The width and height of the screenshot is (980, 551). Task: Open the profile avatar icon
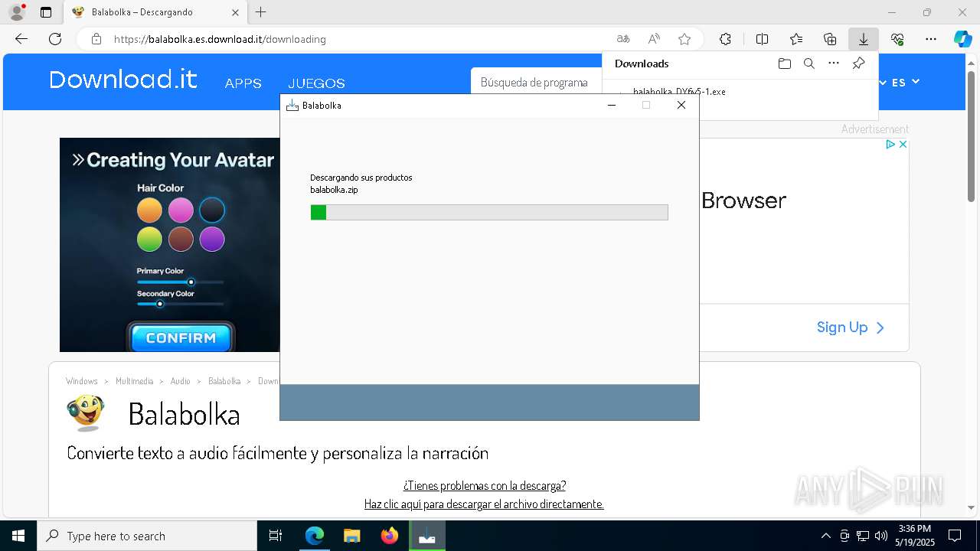pos(17,12)
